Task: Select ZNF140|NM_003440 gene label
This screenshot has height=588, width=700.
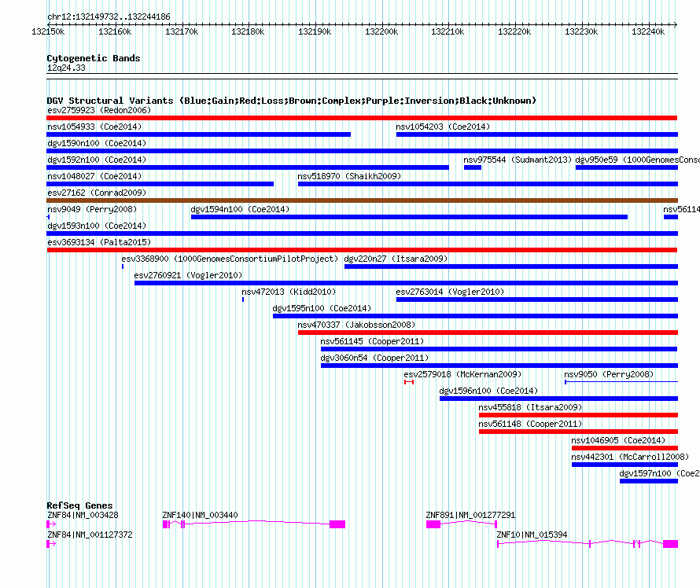Action: [x=200, y=515]
